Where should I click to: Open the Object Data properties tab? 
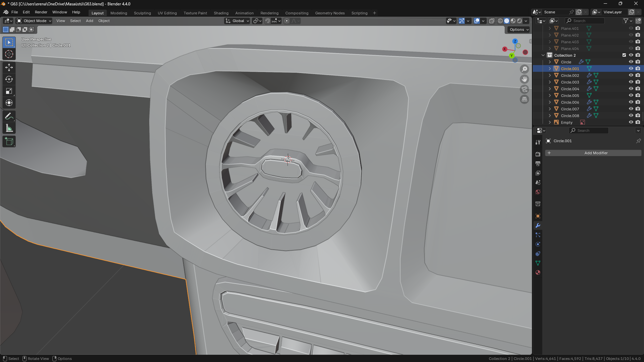tap(538, 263)
